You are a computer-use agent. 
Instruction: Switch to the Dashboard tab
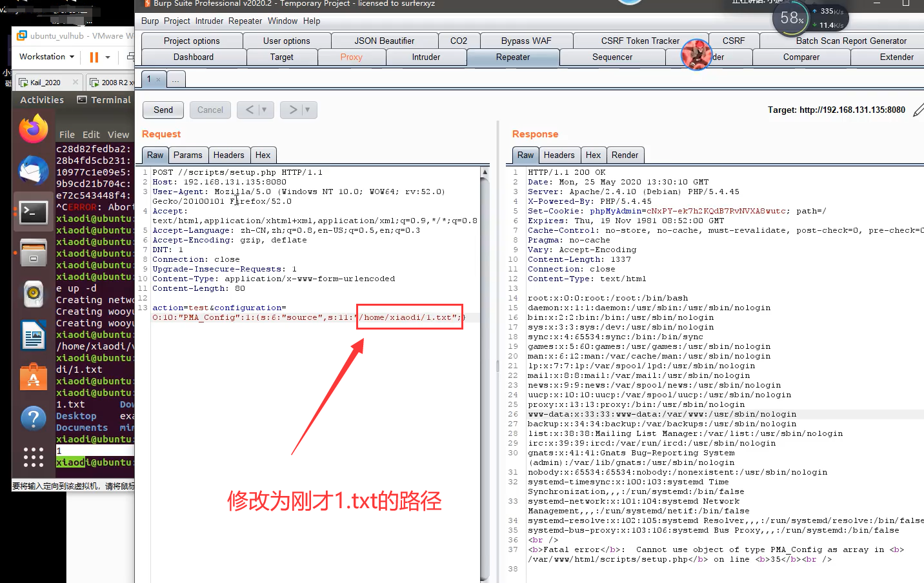pos(194,57)
